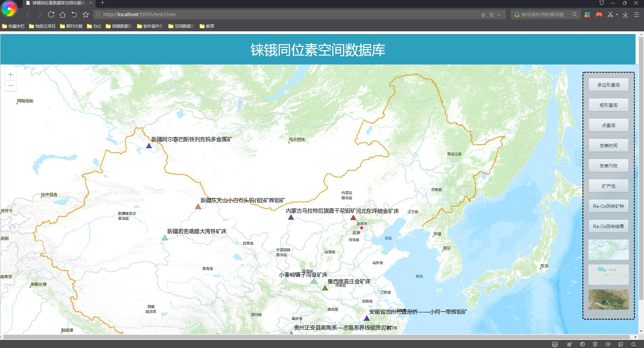Bookmark this page with the star icon
This screenshot has height=348, width=644.
pyautogui.click(x=86, y=14)
